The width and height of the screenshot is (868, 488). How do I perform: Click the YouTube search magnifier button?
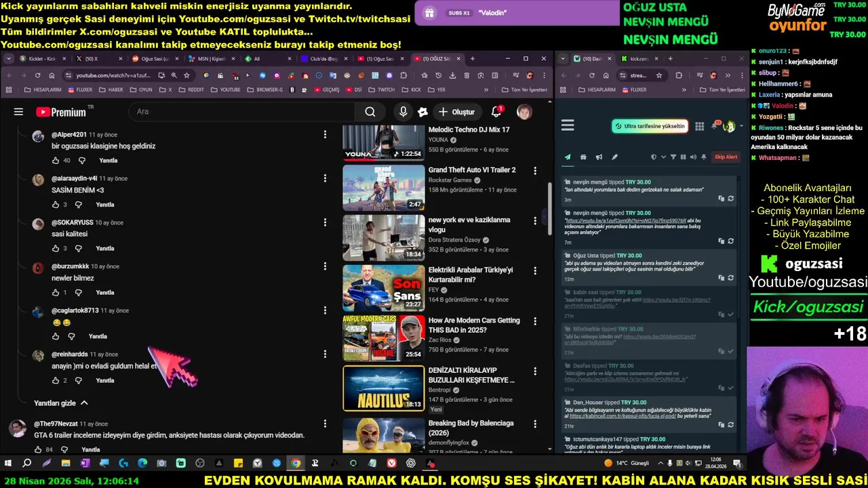pyautogui.click(x=370, y=112)
